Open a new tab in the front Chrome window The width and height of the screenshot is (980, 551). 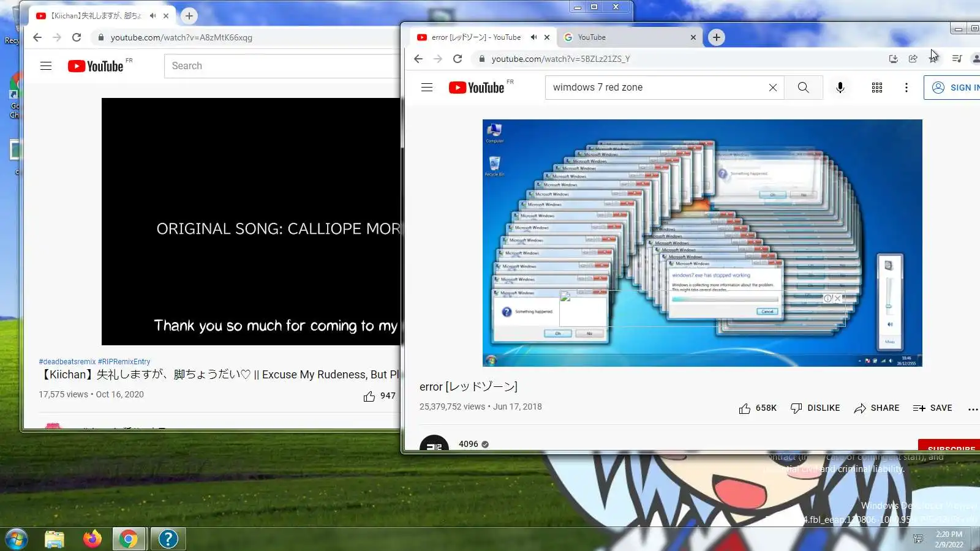point(717,37)
